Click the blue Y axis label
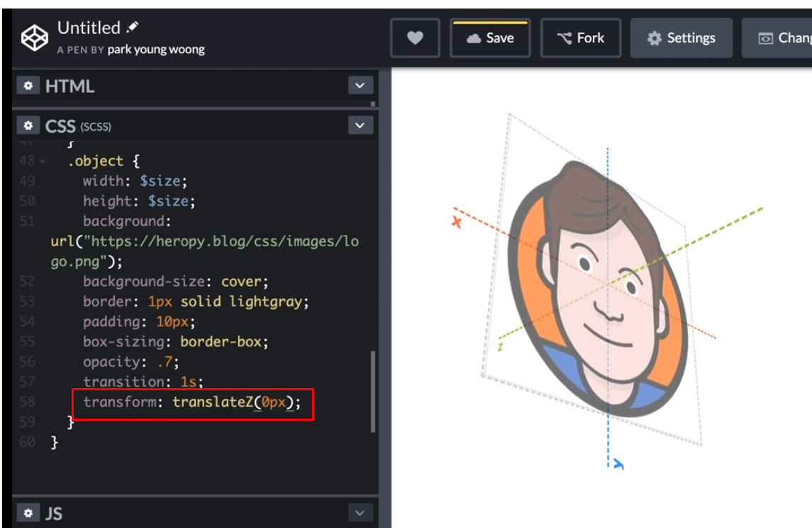 [x=618, y=463]
